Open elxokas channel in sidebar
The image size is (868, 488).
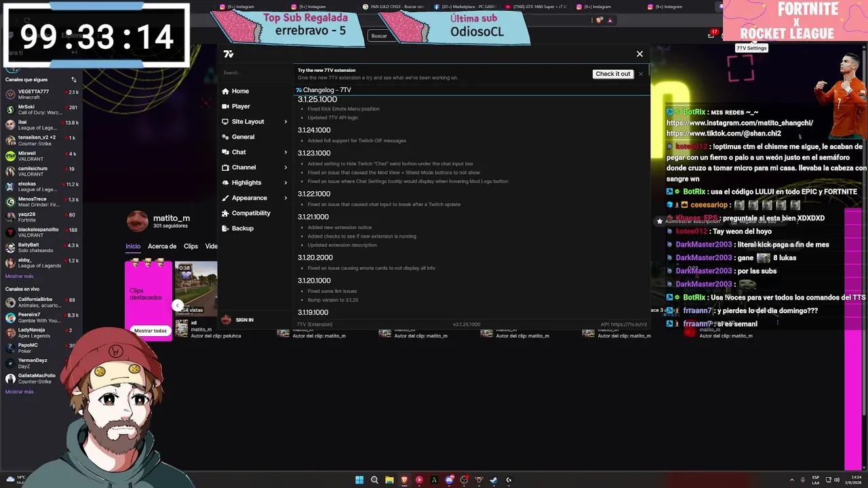(x=42, y=186)
